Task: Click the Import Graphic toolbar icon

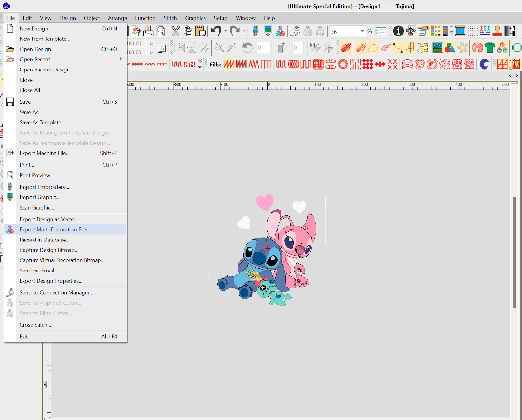Action: (x=268, y=31)
